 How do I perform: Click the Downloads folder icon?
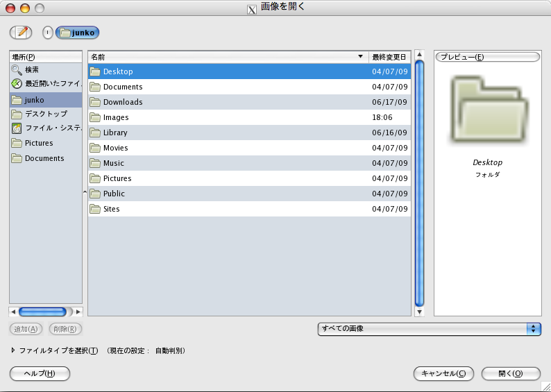pos(95,102)
